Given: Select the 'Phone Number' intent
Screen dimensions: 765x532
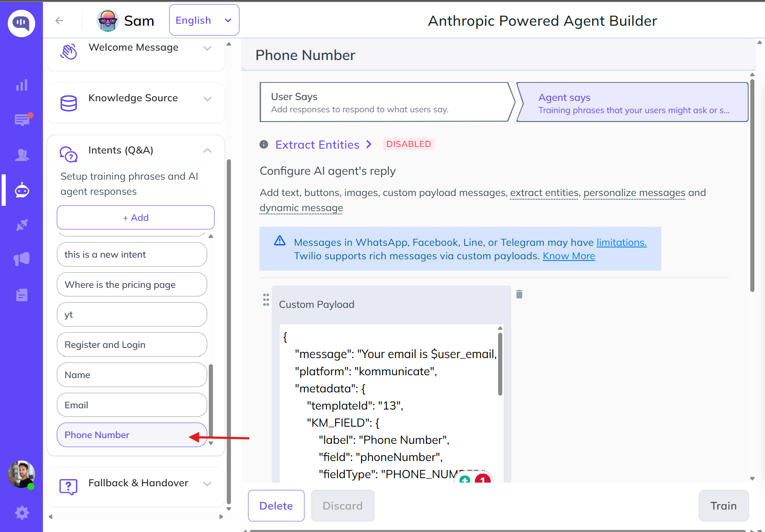Looking at the screenshot, I should 132,435.
